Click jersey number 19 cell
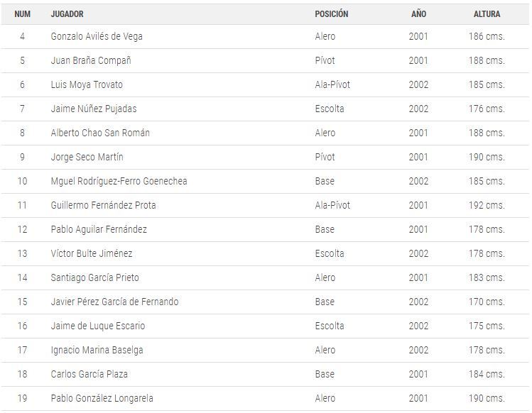Image resolution: width=532 pixels, height=413 pixels. click(22, 398)
